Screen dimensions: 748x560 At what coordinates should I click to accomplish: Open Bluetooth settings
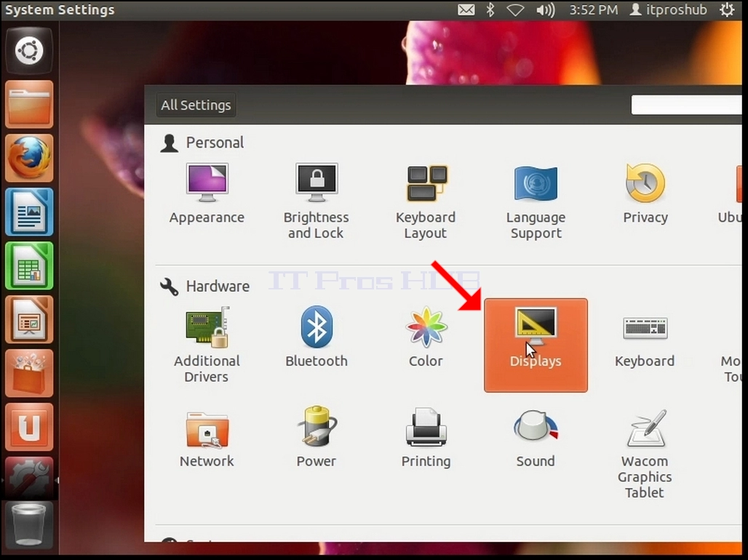tap(317, 337)
